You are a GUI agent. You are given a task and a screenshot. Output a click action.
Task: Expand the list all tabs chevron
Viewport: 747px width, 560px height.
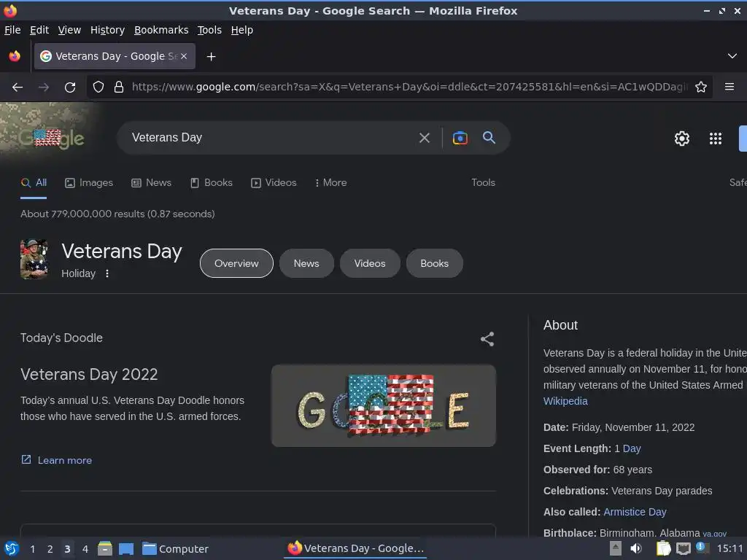tap(732, 56)
